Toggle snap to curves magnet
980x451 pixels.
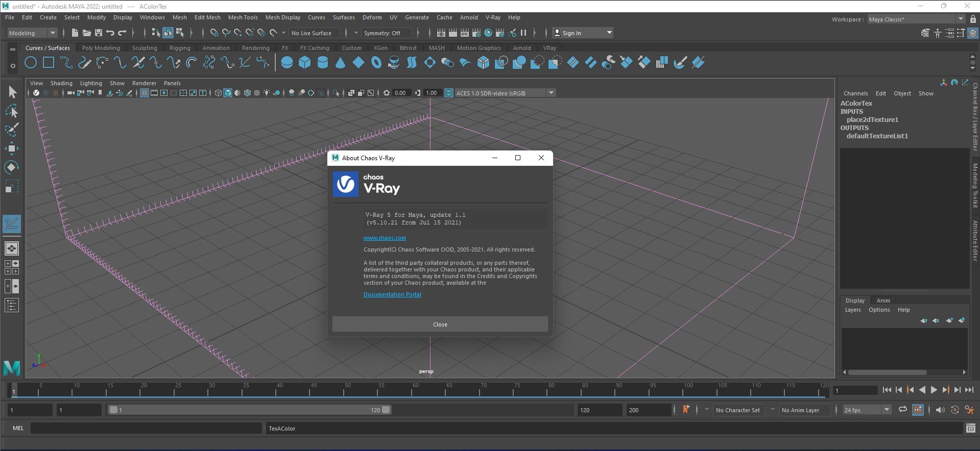point(226,33)
